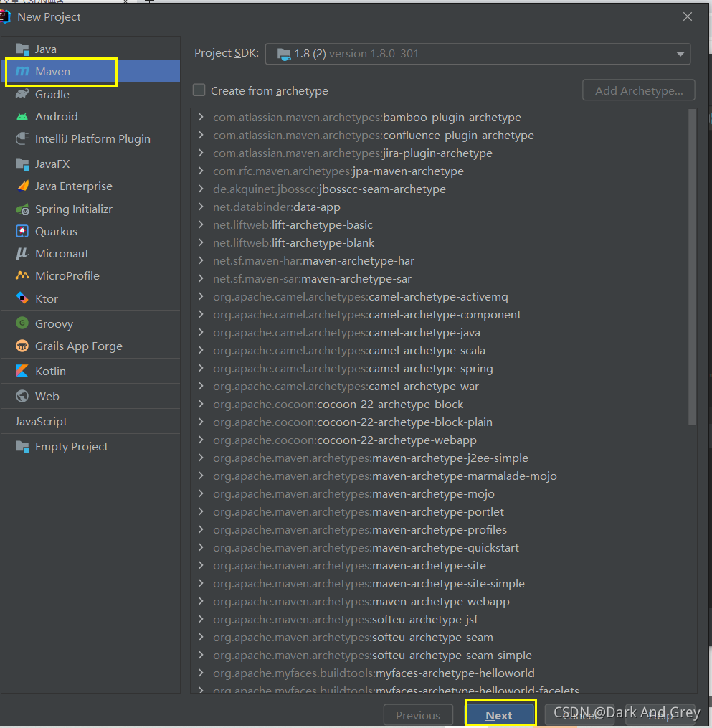The image size is (712, 728).
Task: Select maven-archetype-j2ee-simple row text
Action: 371,458
